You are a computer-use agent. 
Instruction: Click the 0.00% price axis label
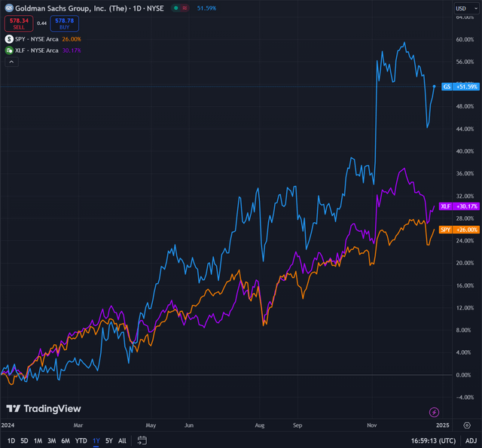(x=463, y=375)
